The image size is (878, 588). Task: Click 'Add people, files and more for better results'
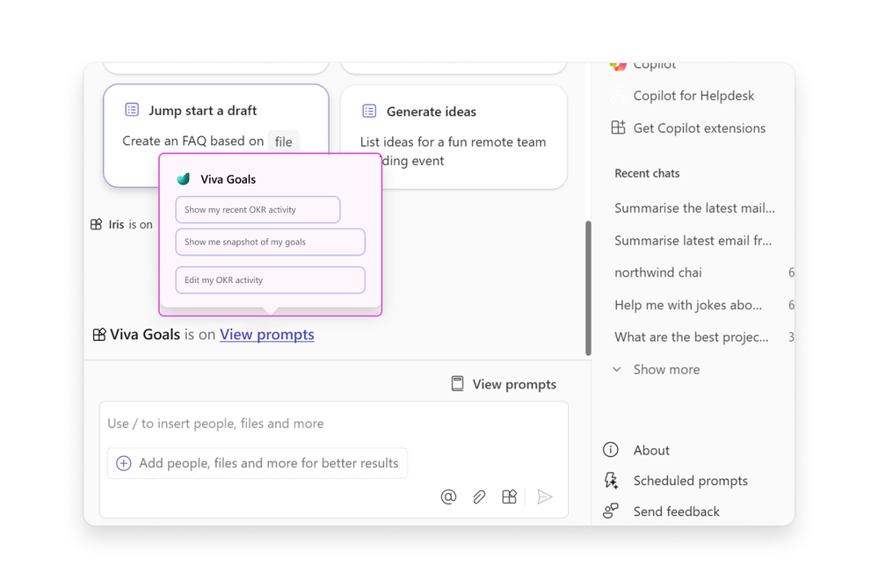pyautogui.click(x=257, y=463)
